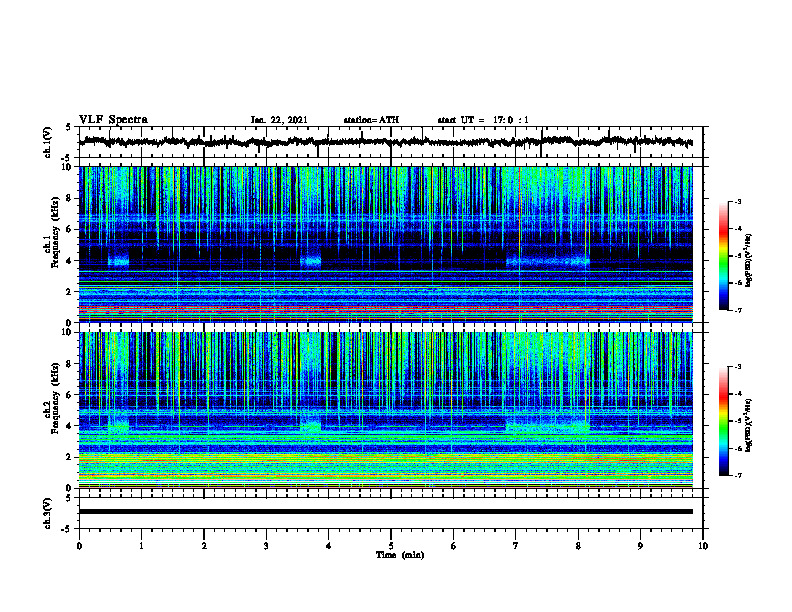Image resolution: width=792 pixels, height=612 pixels.
Task: Click the "station=ATH" header label
Action: point(371,120)
